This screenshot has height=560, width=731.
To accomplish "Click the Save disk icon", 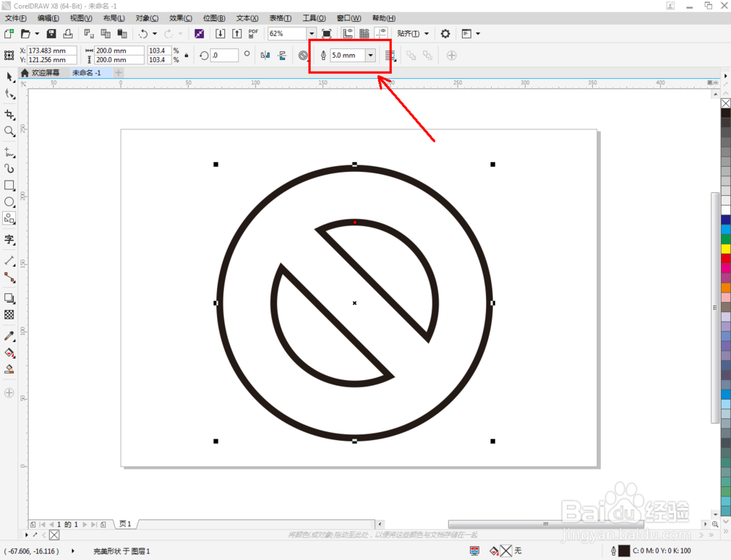I will click(51, 34).
